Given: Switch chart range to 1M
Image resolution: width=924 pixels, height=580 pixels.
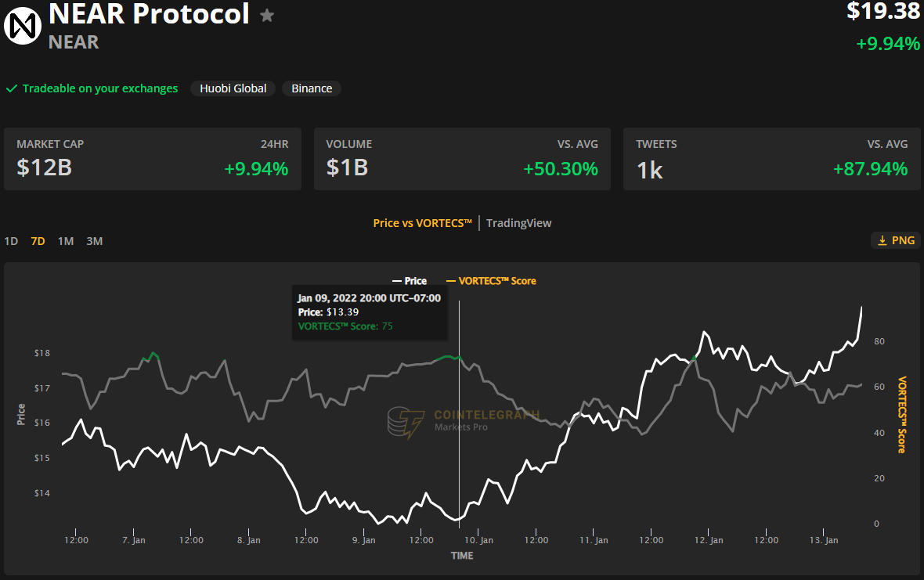Looking at the screenshot, I should click(x=66, y=241).
